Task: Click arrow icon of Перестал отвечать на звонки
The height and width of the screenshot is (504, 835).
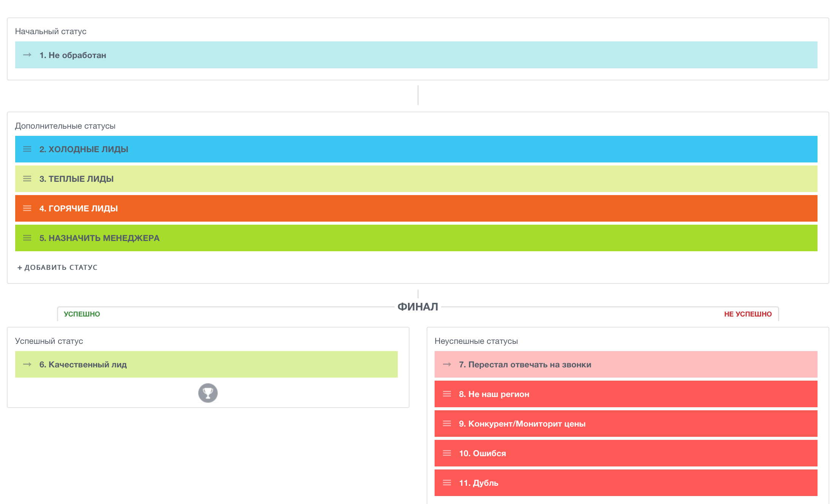Action: click(x=447, y=364)
